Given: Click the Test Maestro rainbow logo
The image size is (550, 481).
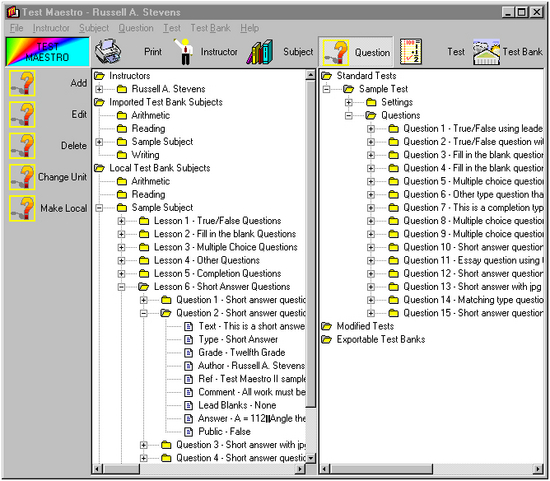Looking at the screenshot, I should click(48, 52).
